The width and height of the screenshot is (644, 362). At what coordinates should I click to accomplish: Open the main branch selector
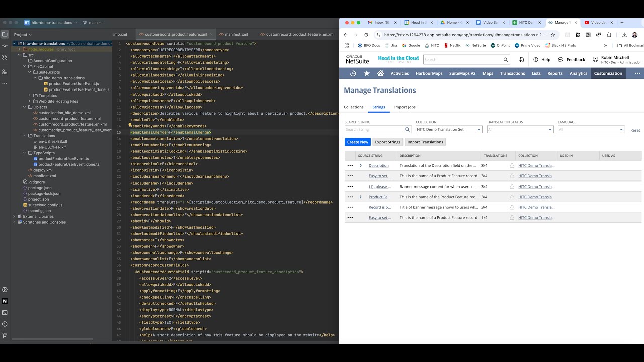pyautogui.click(x=92, y=22)
